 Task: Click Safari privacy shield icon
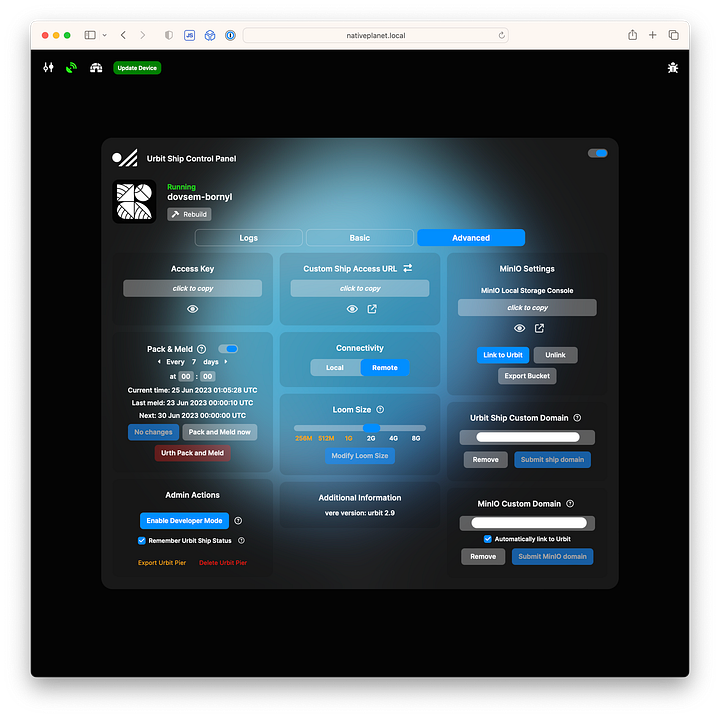169,35
